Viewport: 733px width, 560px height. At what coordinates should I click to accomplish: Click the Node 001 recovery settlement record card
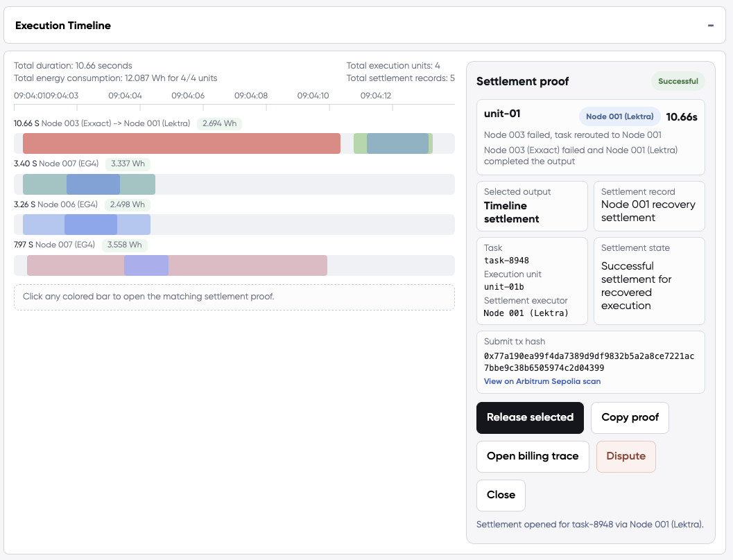648,206
